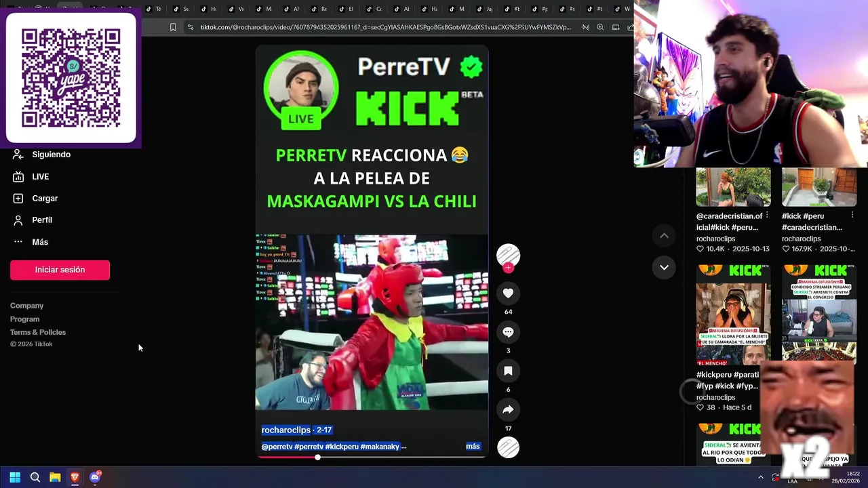Open the Program footer link
This screenshot has width=868, height=488.
(x=24, y=319)
